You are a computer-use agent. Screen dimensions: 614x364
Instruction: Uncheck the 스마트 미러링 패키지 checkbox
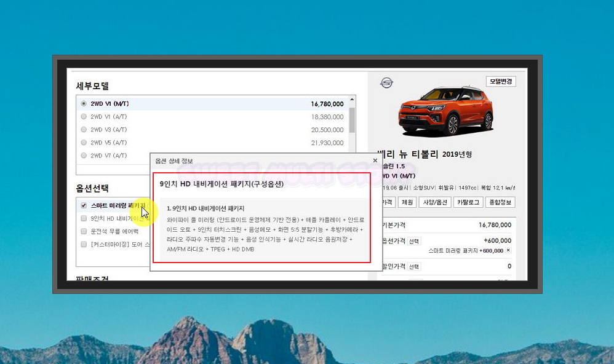84,205
